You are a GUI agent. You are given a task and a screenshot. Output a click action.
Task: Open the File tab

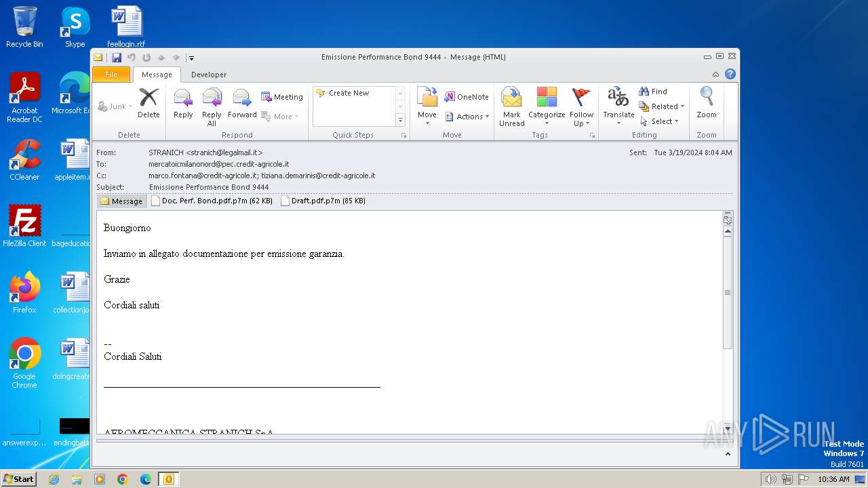pos(111,75)
